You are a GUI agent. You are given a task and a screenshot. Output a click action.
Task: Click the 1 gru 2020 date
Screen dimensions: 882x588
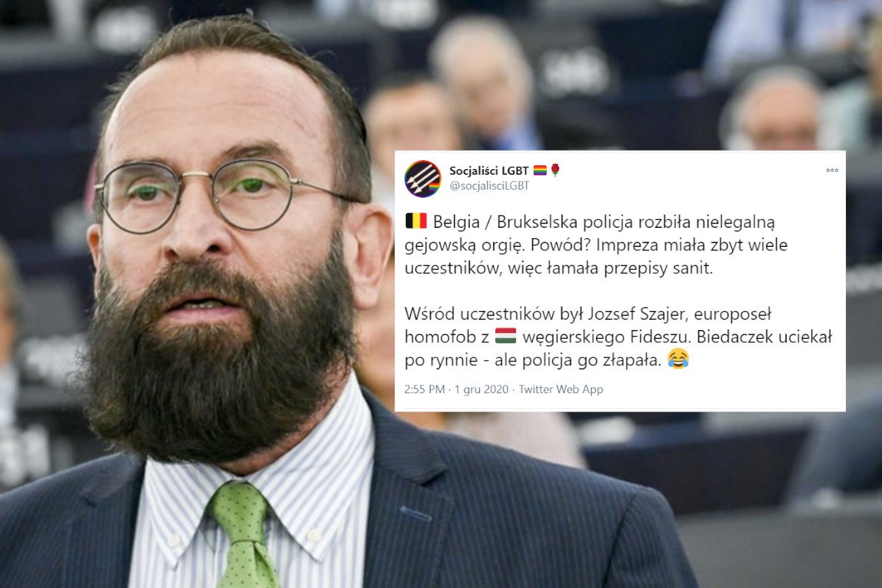[481, 390]
